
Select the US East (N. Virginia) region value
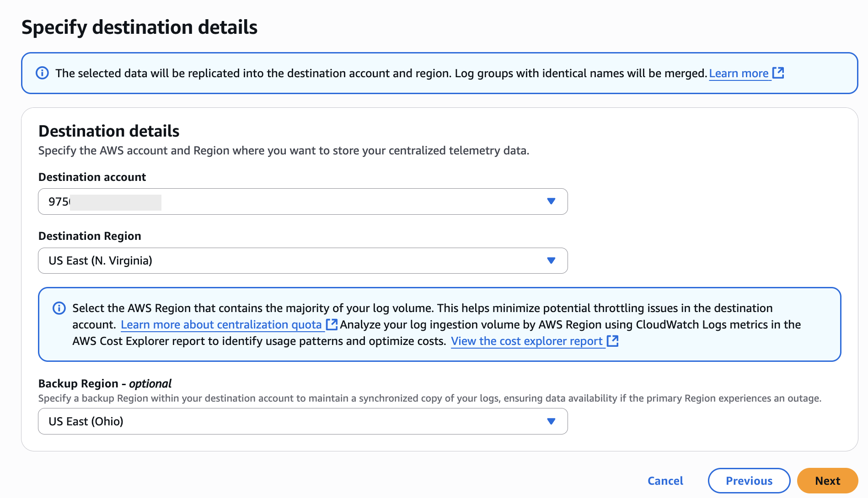pyautogui.click(x=101, y=260)
